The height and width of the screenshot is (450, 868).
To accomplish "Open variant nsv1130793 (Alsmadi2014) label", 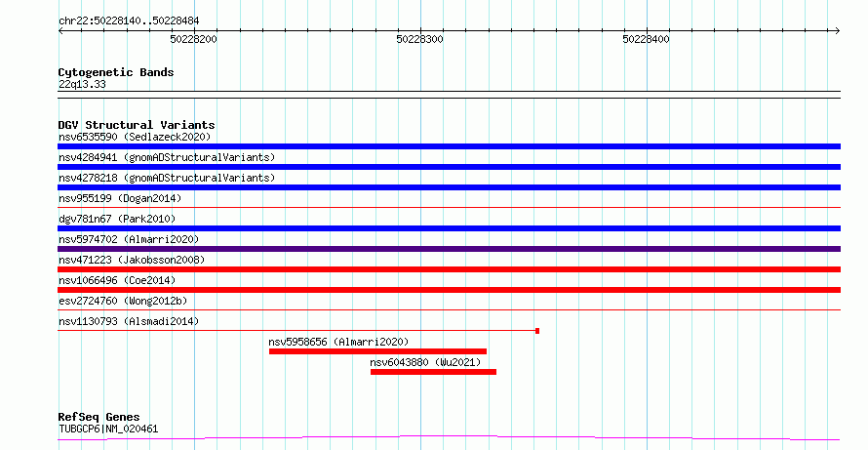I will tap(129, 321).
